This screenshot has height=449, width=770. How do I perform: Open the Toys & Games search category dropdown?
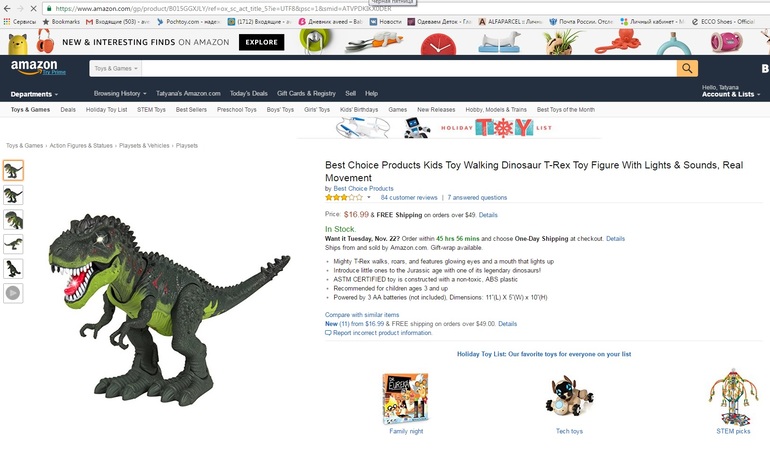114,69
